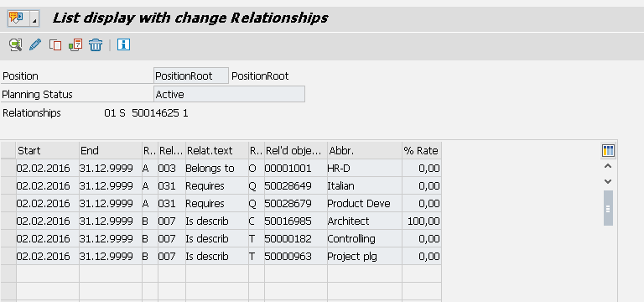Viewport: 644px width, 302px height.
Task: Click the Start column header
Action: click(x=48, y=151)
